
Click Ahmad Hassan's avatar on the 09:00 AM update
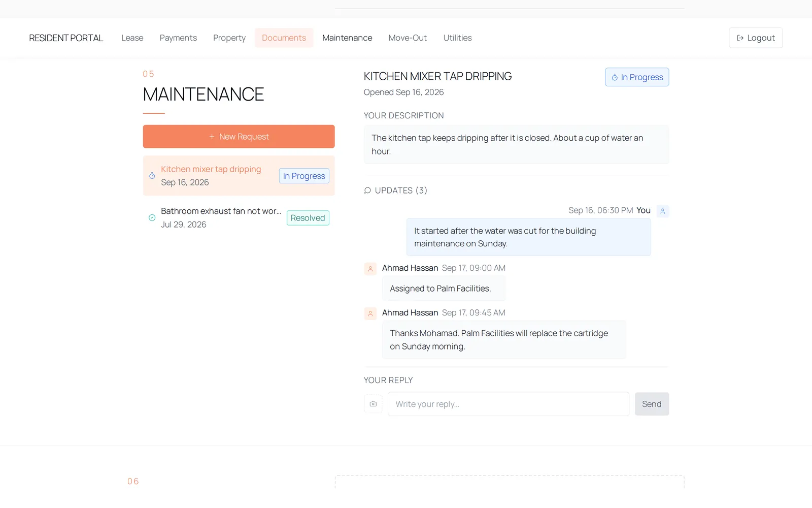370,269
